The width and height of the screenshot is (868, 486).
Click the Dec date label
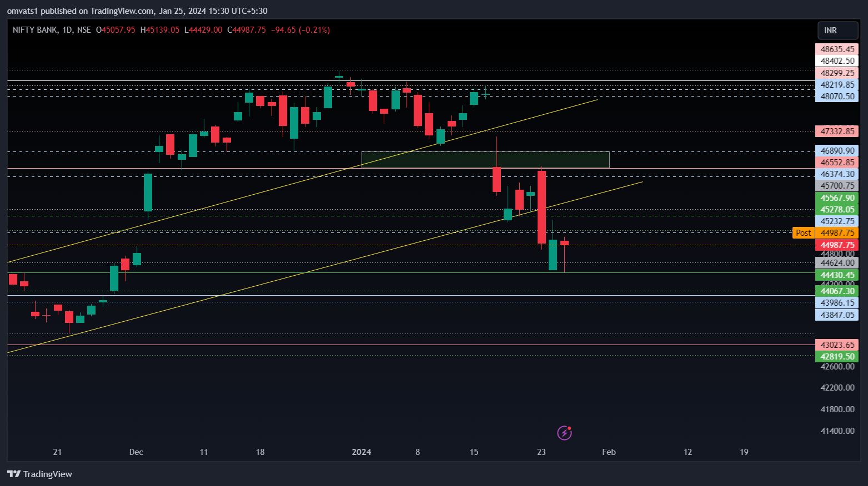click(x=136, y=452)
